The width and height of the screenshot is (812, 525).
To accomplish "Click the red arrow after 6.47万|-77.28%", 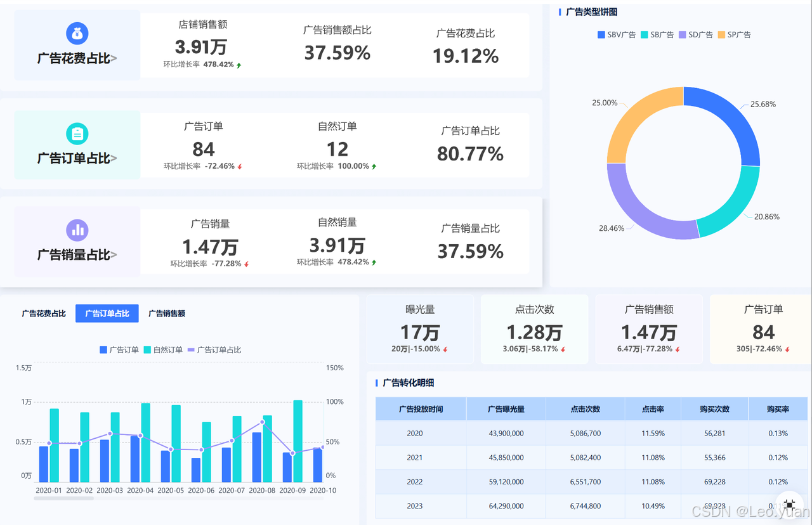I will pos(678,349).
